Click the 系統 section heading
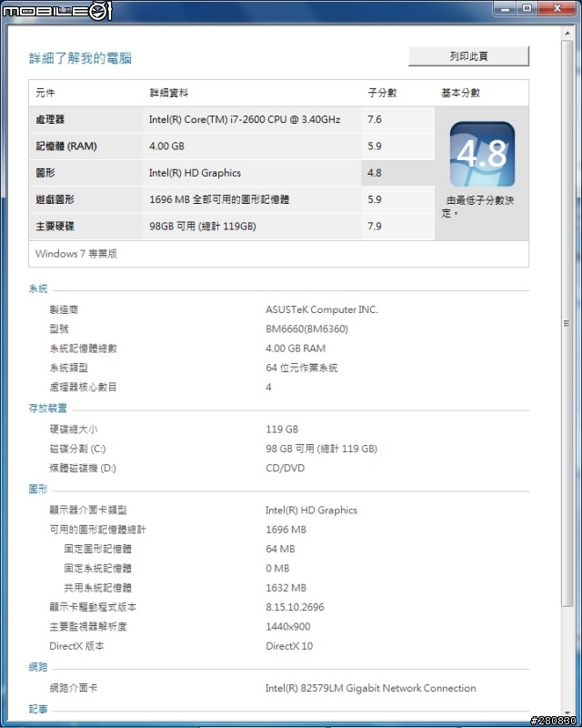The image size is (582, 728). tap(38, 288)
